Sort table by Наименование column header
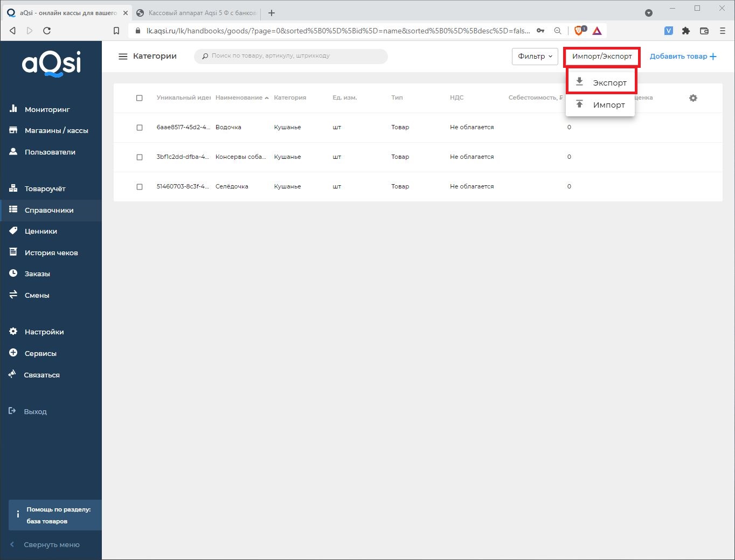Viewport: 735px width, 560px height. (239, 98)
